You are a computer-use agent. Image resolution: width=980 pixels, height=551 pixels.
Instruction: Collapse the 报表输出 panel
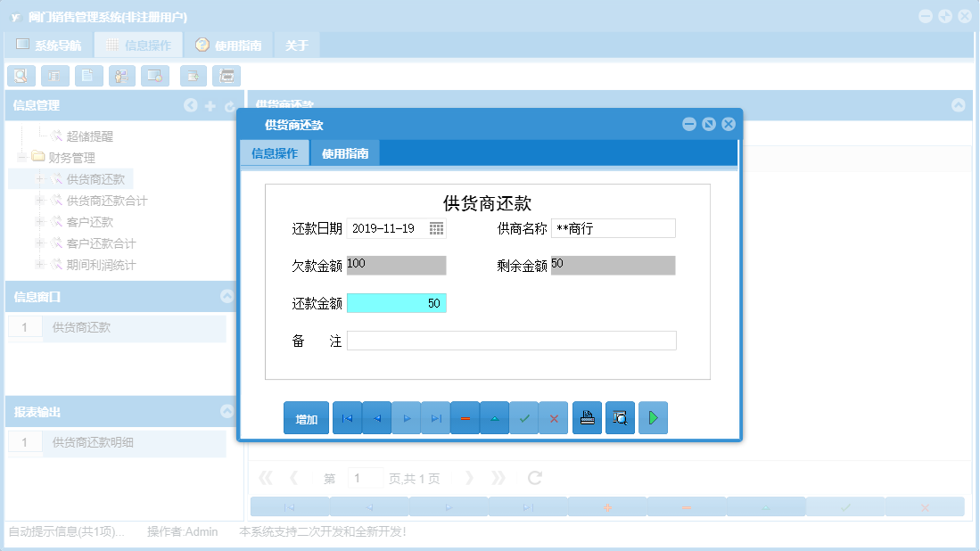pyautogui.click(x=226, y=411)
